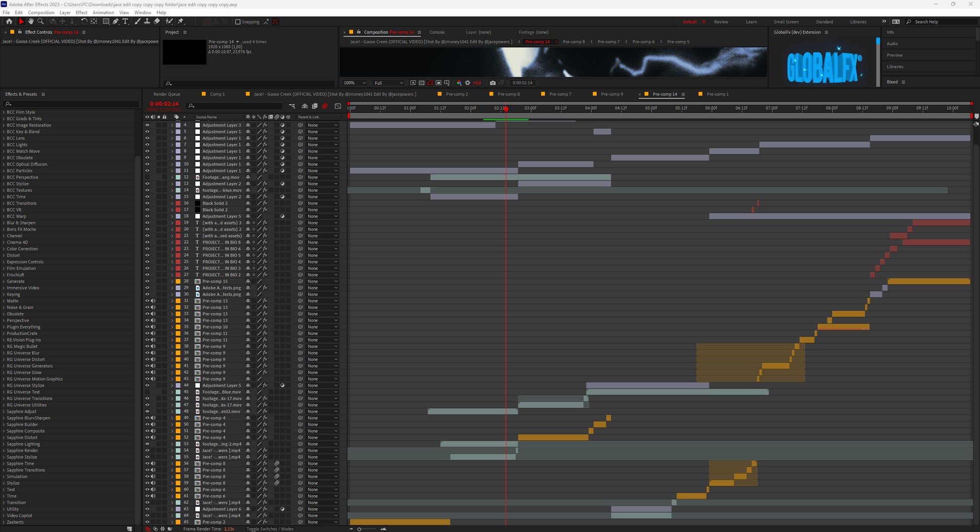Open the Full resolution dropdown

388,83
